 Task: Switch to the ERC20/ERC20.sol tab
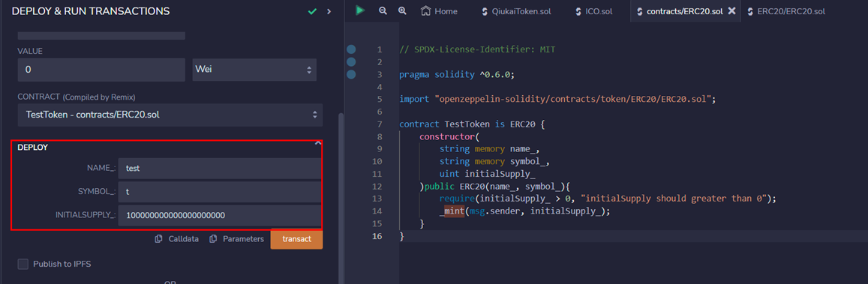tap(786, 11)
